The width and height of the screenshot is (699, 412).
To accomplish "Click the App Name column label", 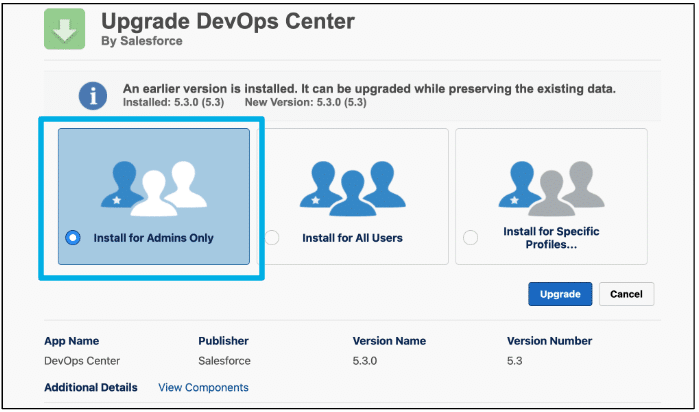I will click(71, 341).
